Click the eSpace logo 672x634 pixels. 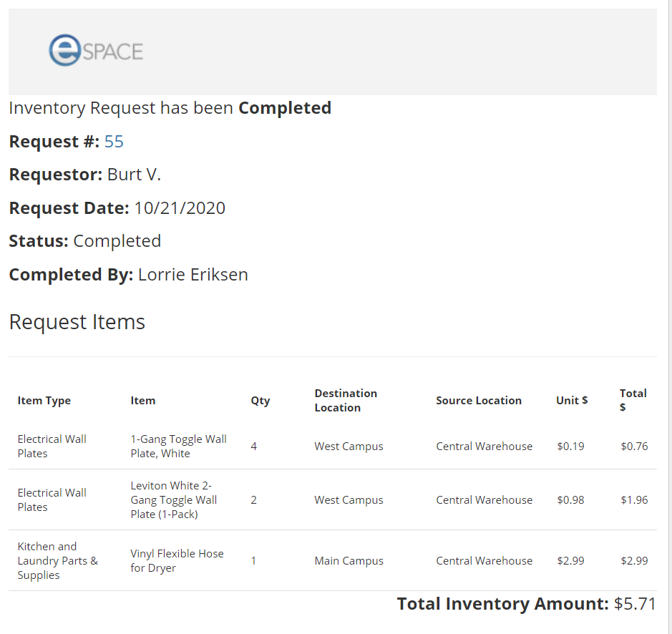click(96, 51)
